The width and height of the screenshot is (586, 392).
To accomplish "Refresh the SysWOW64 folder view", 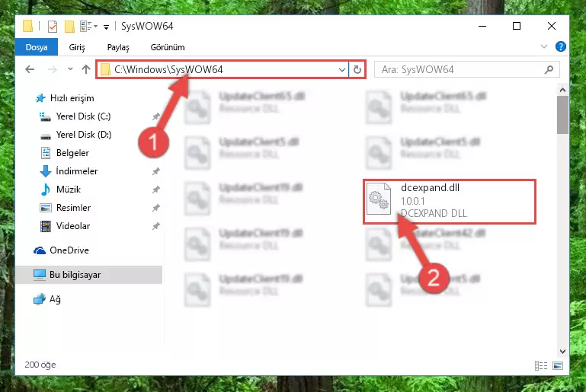I will click(357, 70).
